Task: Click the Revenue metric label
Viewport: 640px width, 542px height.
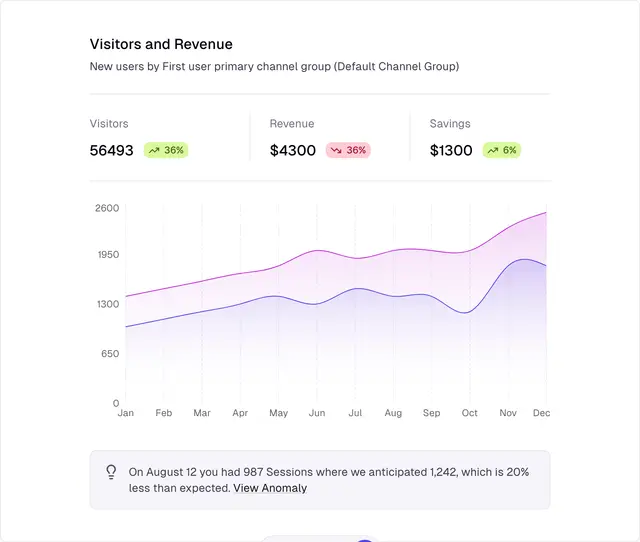Action: pos(292,124)
